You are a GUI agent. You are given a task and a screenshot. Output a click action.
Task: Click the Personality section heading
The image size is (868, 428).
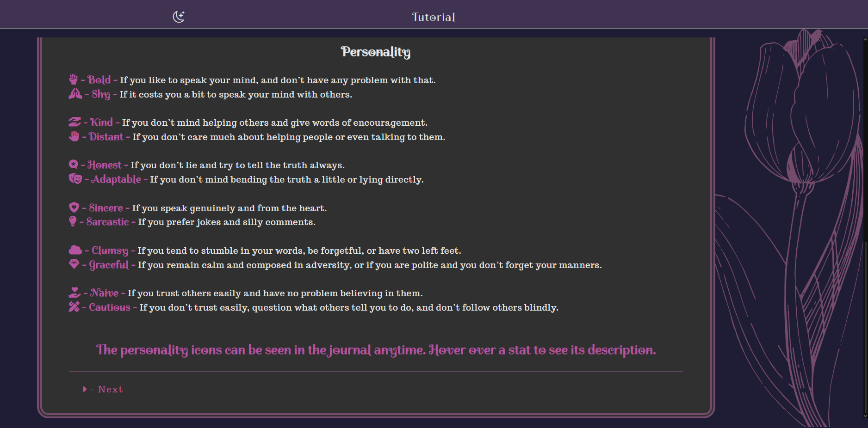[x=376, y=52]
